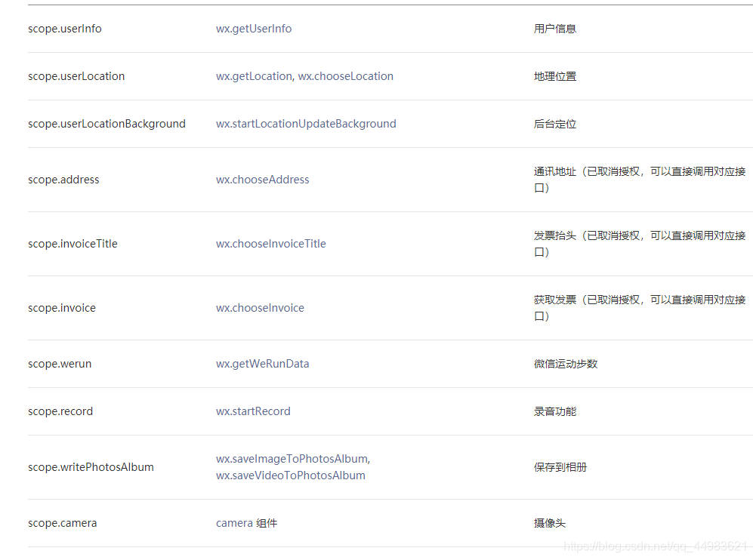Select the scope.userInfo cell text
The width and height of the screenshot is (753, 560).
coord(65,29)
